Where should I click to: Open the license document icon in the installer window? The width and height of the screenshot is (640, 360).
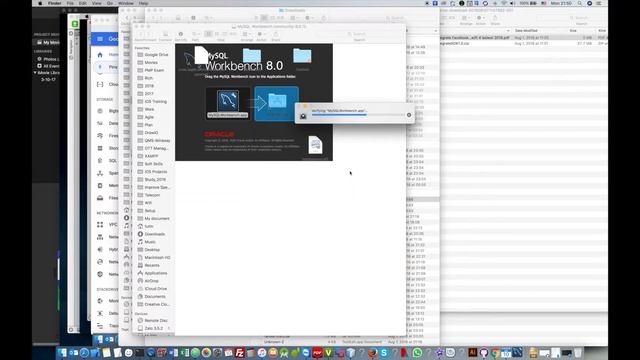pos(315,145)
